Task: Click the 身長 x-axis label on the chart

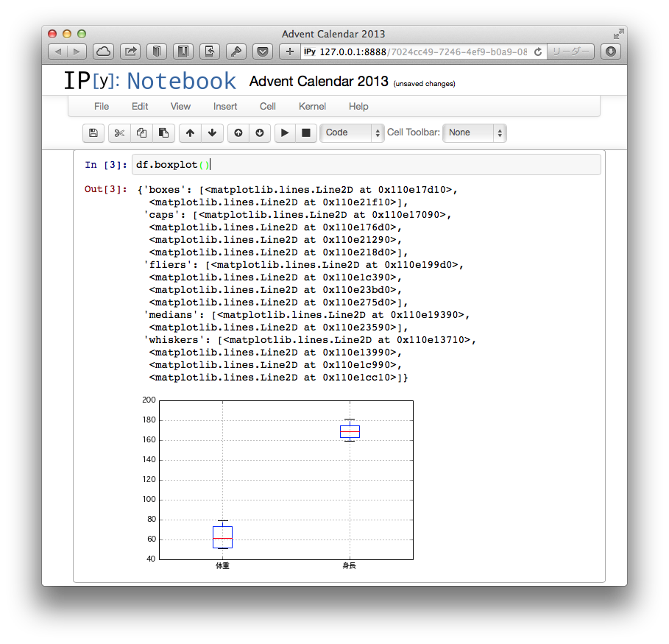Action: tap(349, 565)
